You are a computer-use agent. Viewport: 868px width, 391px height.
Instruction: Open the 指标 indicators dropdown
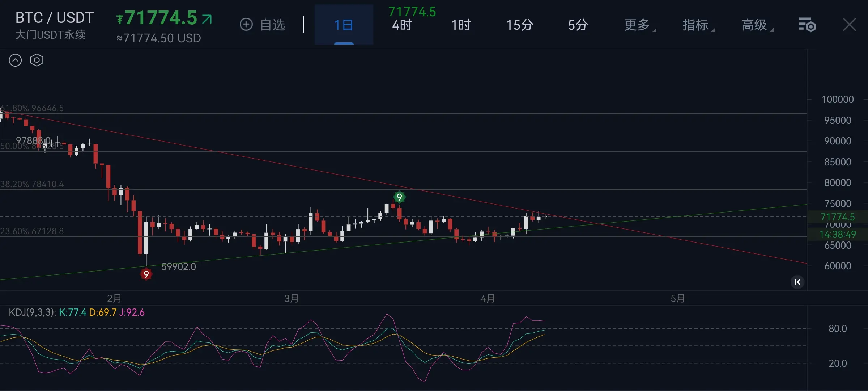click(x=697, y=25)
